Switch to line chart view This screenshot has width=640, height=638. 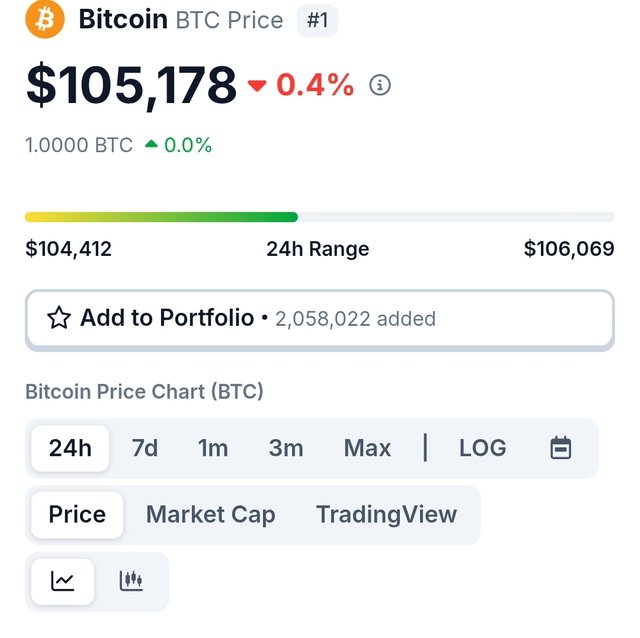(x=63, y=581)
